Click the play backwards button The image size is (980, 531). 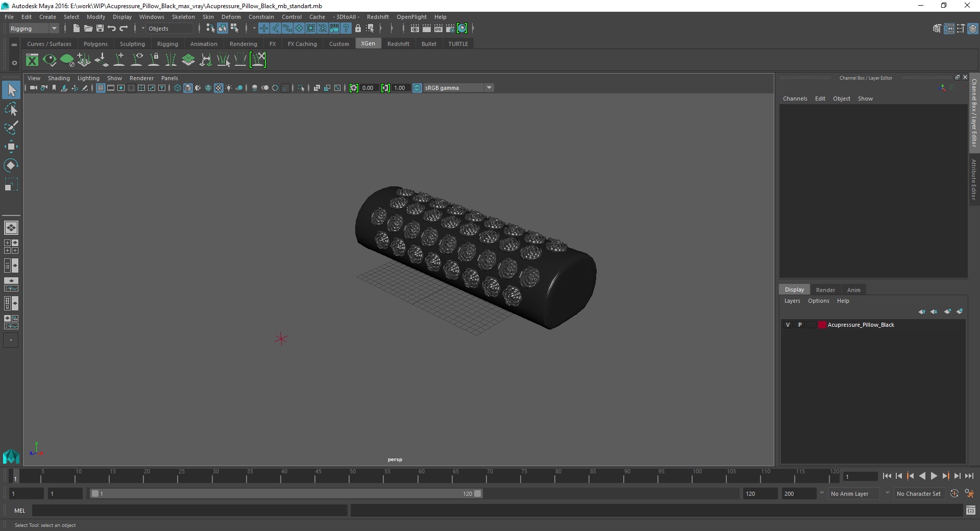pyautogui.click(x=922, y=476)
